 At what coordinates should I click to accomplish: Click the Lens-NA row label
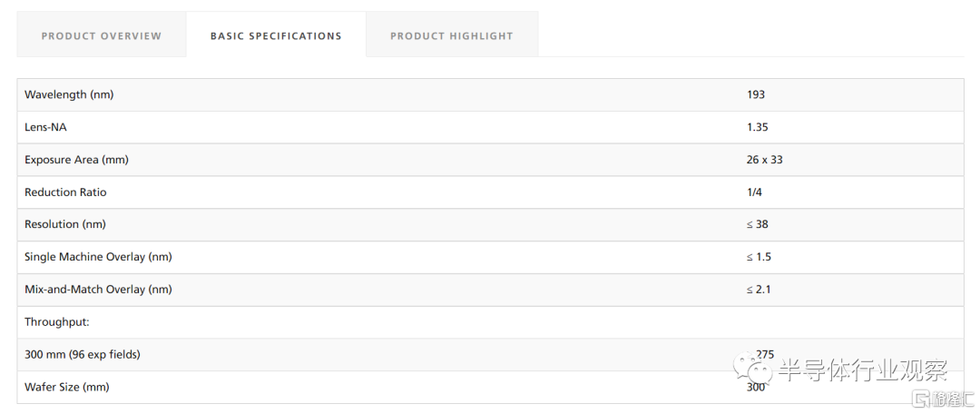click(x=45, y=127)
